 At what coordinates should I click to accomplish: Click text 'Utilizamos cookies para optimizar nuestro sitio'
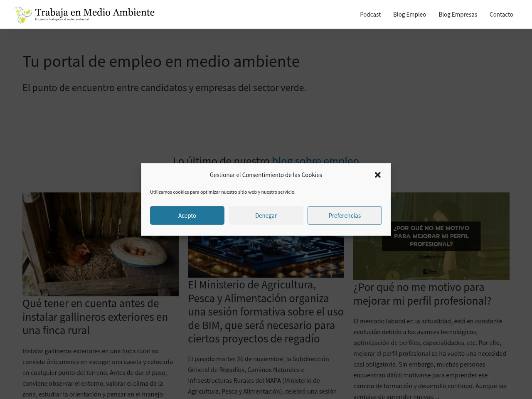223,192
